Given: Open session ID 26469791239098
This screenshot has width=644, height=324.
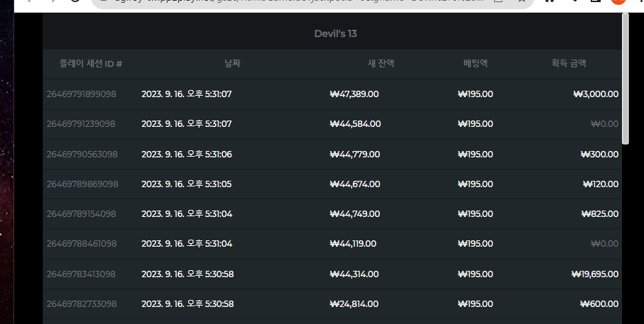Looking at the screenshot, I should click(81, 124).
